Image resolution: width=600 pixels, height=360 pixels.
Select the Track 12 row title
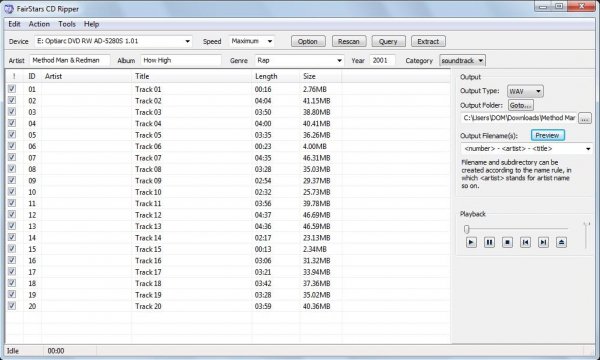pyautogui.click(x=148, y=215)
